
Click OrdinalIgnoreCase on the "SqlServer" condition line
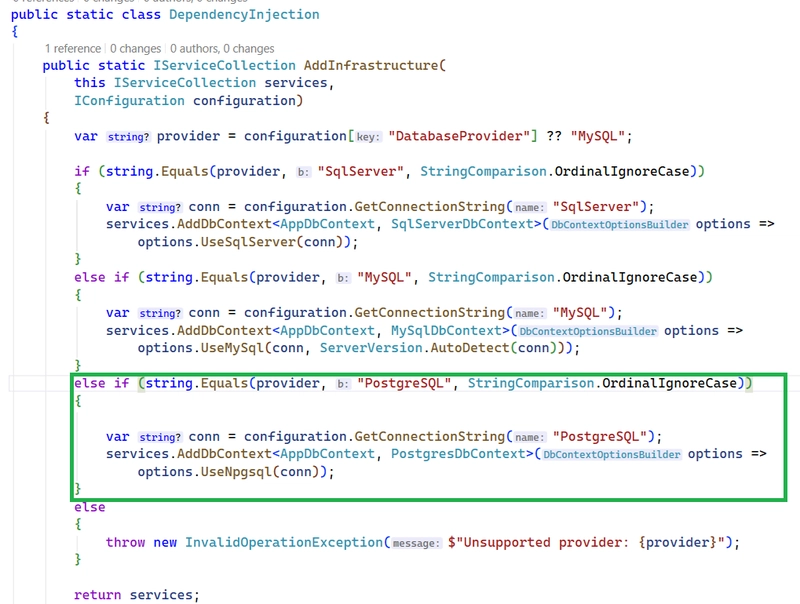coord(622,171)
